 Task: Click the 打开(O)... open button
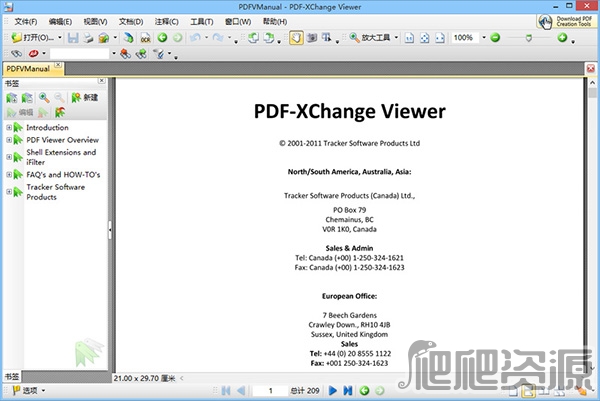point(33,37)
